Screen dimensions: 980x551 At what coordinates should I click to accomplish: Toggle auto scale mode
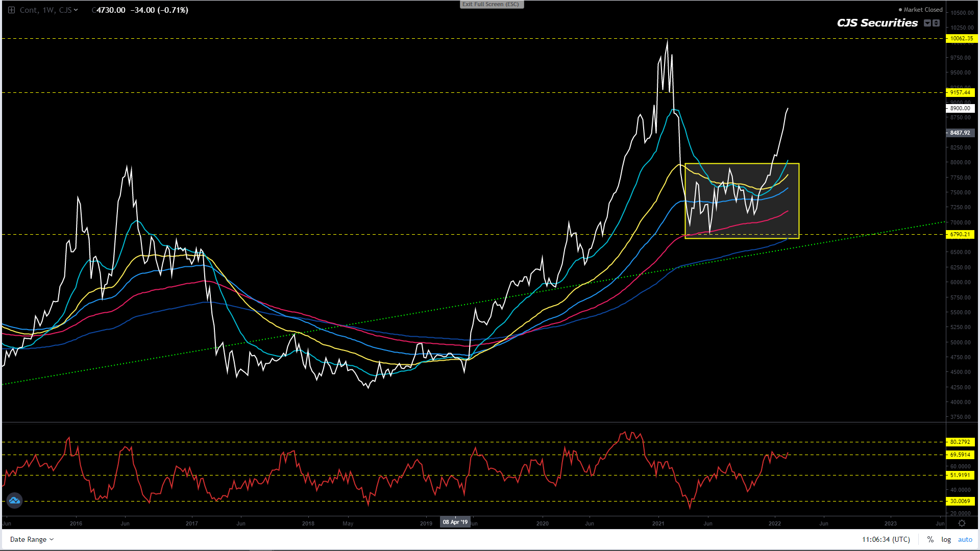tap(965, 539)
